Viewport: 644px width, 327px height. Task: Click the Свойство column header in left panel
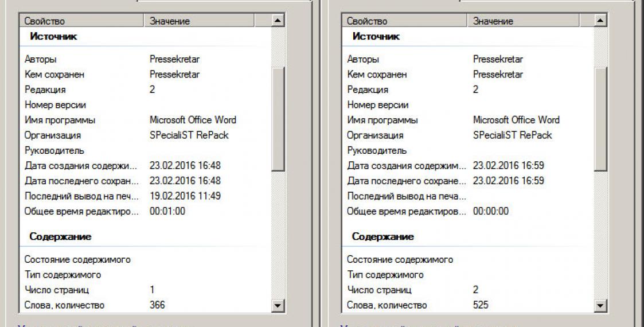pos(82,21)
